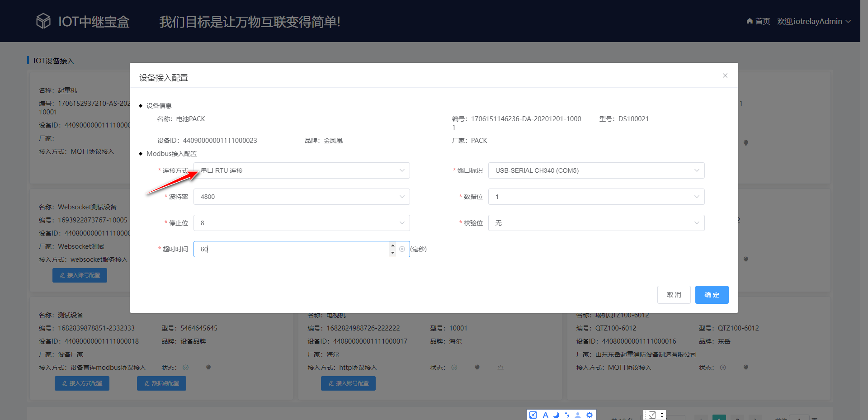
Task: Click the 确定 button to confirm
Action: click(712, 294)
